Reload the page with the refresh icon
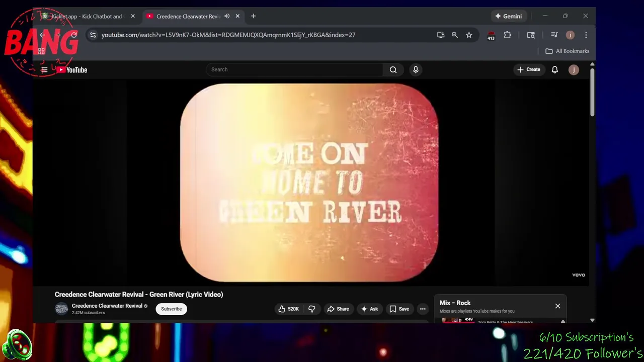 pos(74,35)
